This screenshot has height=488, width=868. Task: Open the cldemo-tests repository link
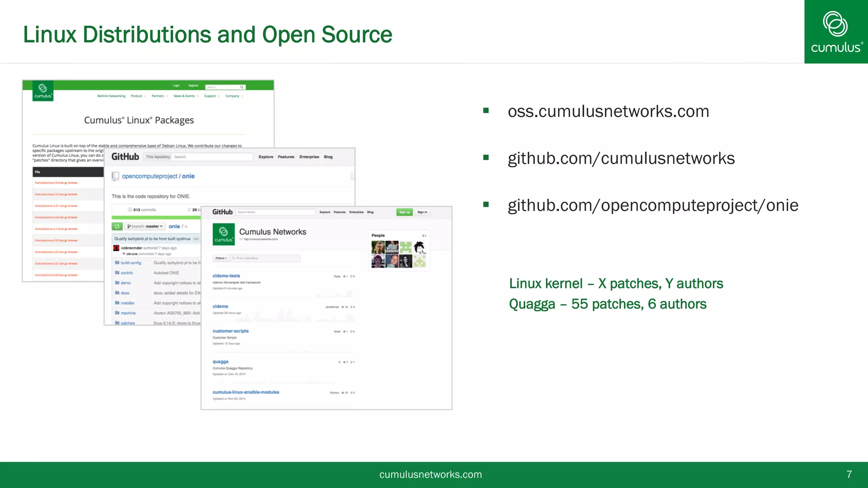pyautogui.click(x=226, y=276)
